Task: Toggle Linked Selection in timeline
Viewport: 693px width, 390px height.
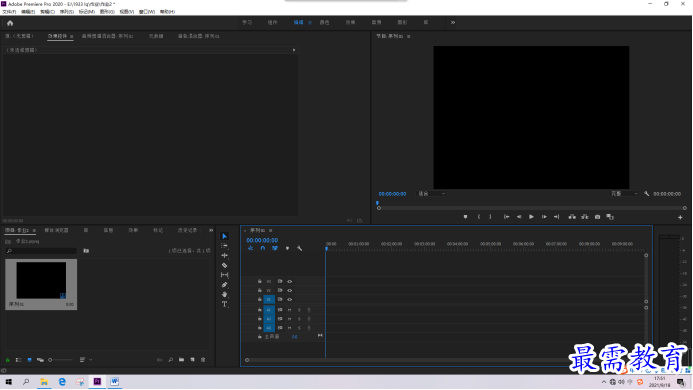Action: click(275, 249)
